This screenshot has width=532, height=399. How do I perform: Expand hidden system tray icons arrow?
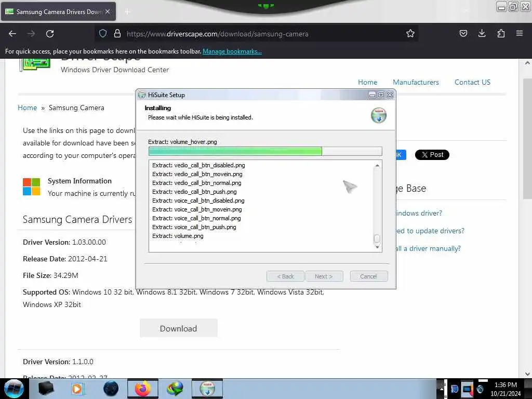tap(442, 389)
